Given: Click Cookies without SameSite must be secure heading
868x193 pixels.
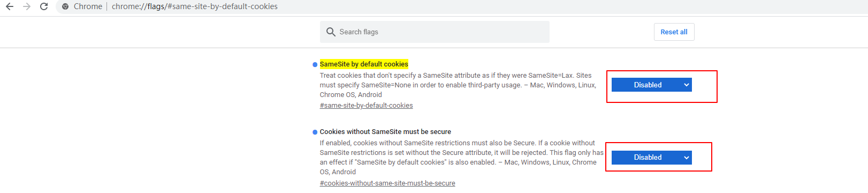Looking at the screenshot, I should point(385,132).
